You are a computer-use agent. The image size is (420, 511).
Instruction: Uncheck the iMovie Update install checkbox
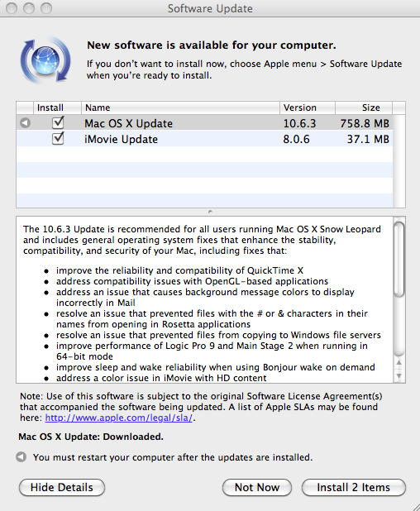tap(58, 139)
